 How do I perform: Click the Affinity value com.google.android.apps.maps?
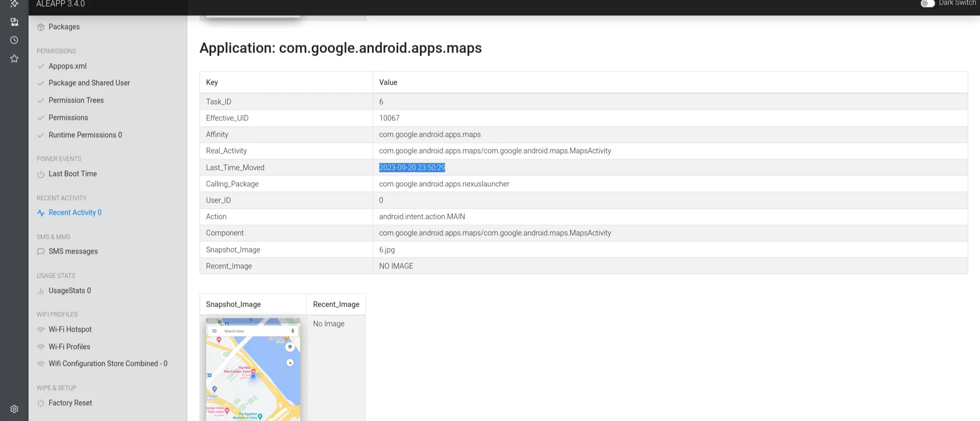tap(430, 134)
